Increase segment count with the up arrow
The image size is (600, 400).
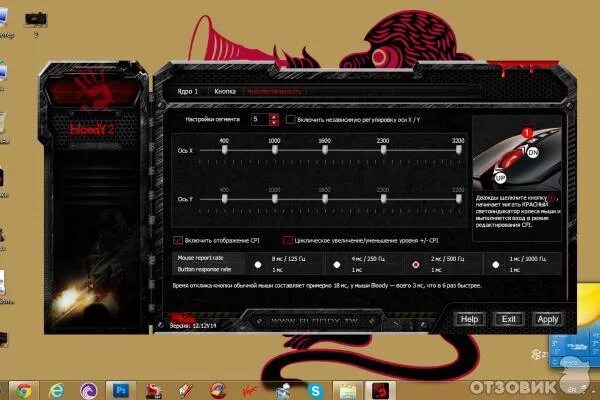(274, 116)
